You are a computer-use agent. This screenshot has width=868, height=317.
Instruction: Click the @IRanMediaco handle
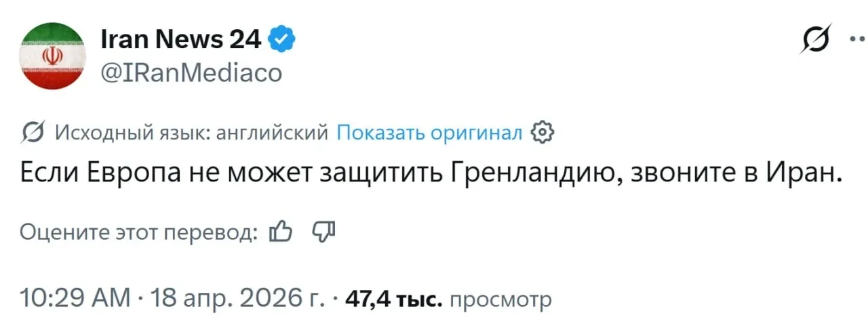pyautogui.click(x=191, y=72)
